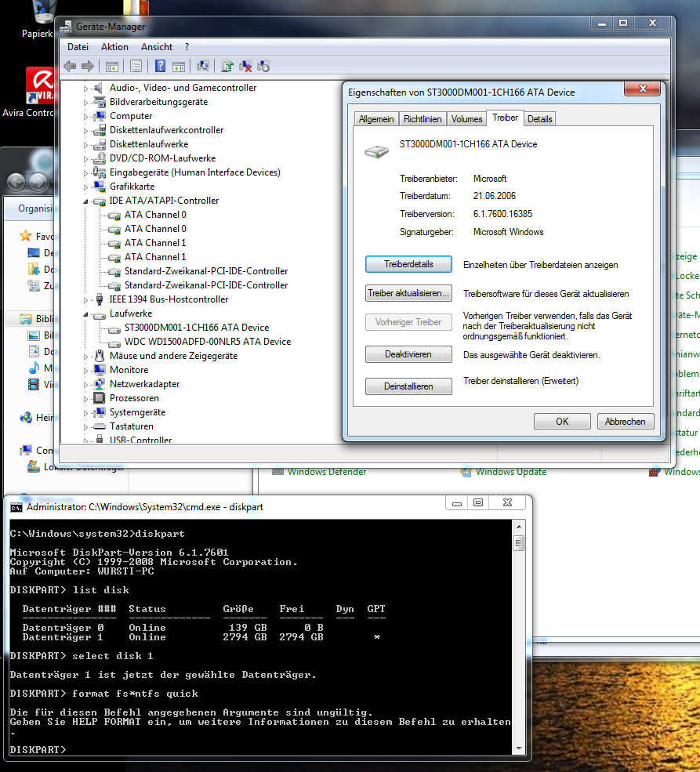Open the Datei menu
The height and width of the screenshot is (772, 700).
pyautogui.click(x=78, y=47)
